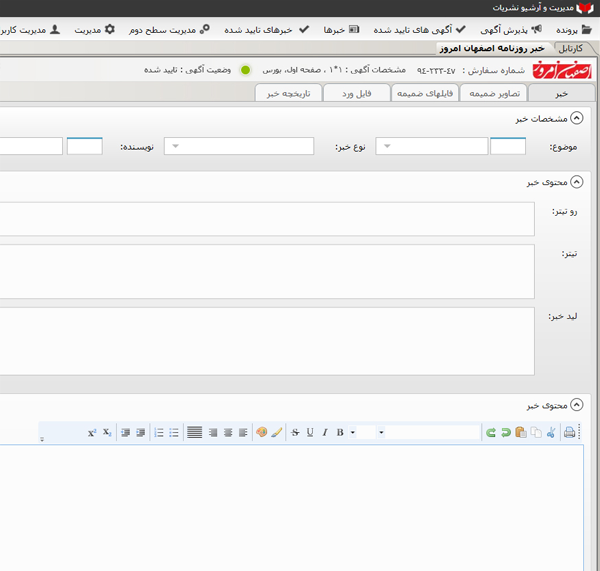Screen dimensions: 600x571
Task: Click the order number text ۹٤-۲۳۳-٤۷
Action: click(x=436, y=71)
